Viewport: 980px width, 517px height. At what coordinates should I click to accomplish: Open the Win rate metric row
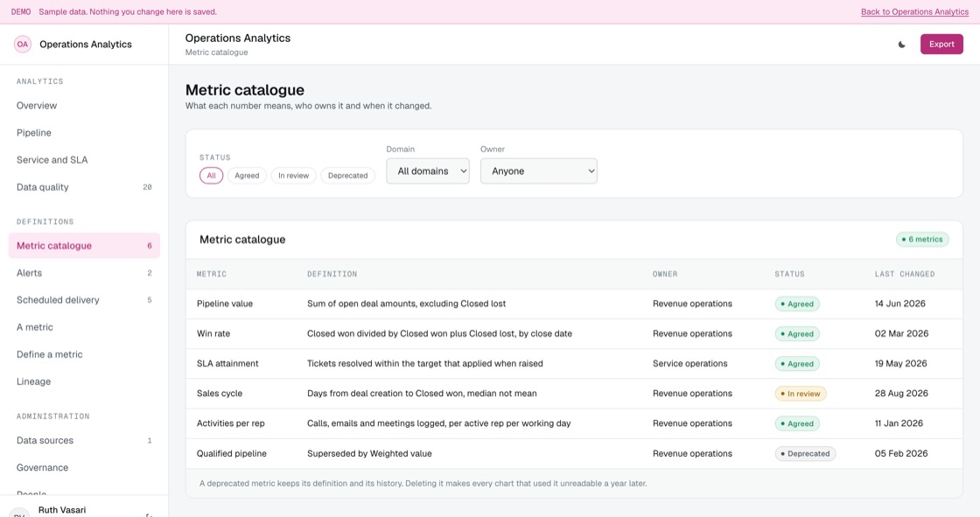click(x=574, y=334)
